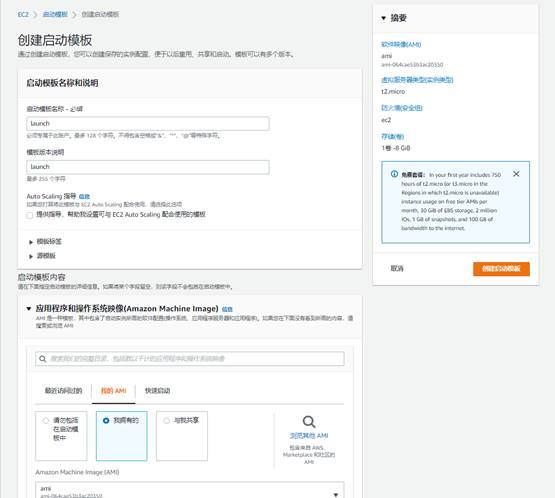The image size is (555, 498).
Task: Dismiss the free tier notice
Action: (516, 174)
